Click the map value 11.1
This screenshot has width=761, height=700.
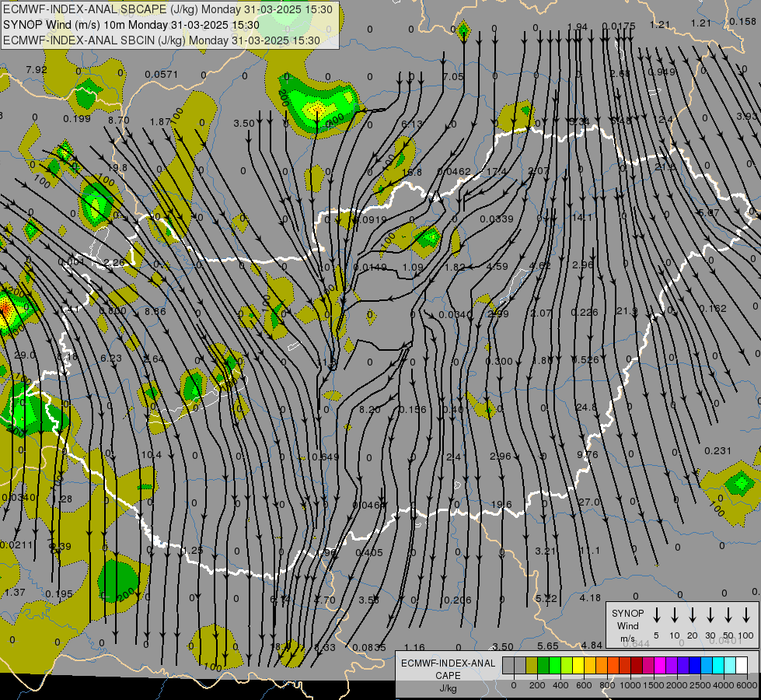coord(590,551)
